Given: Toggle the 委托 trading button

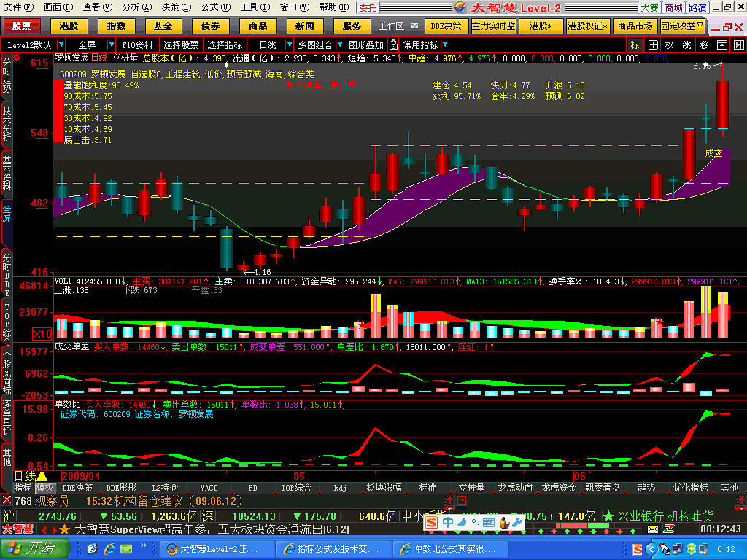Looking at the screenshot, I should 368,7.
